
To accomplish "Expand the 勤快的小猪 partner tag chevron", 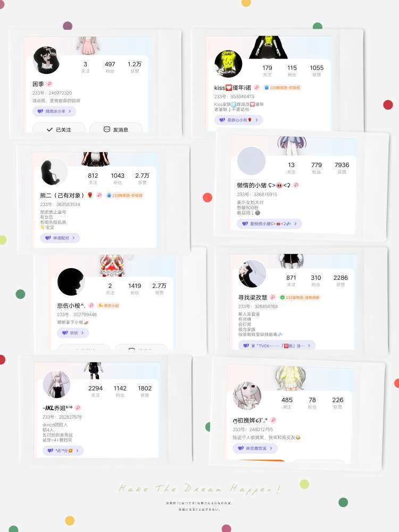I will click(295, 223).
